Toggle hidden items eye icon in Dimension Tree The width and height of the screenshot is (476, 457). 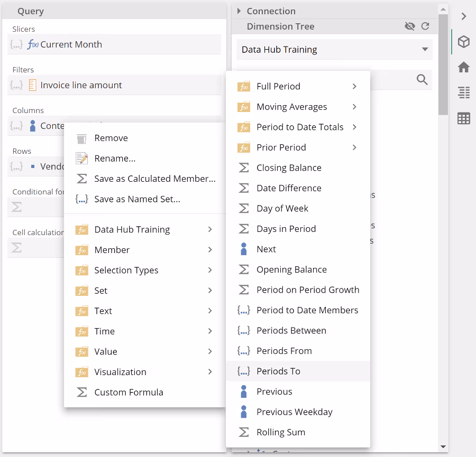pyautogui.click(x=409, y=26)
